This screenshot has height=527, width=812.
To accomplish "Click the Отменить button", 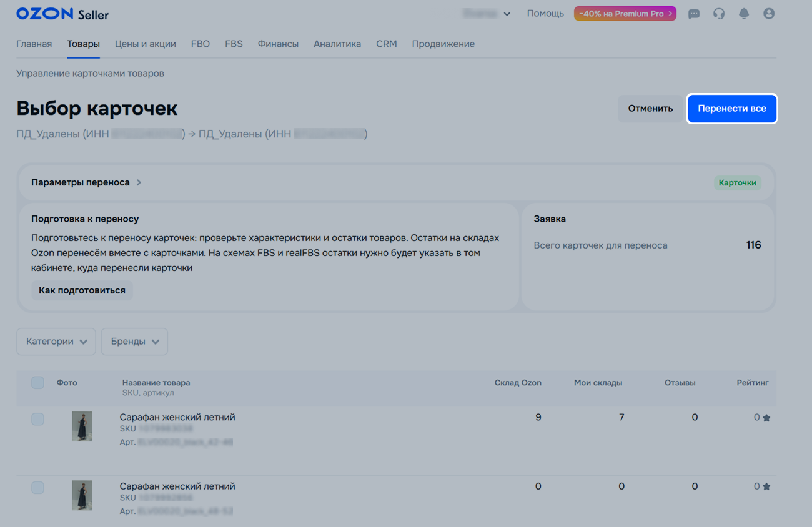I will (650, 109).
